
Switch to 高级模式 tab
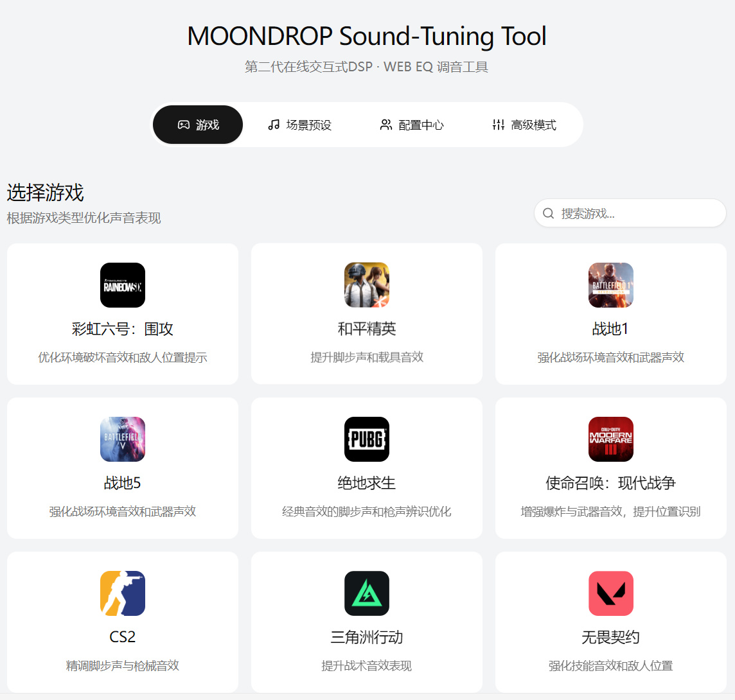coord(524,125)
